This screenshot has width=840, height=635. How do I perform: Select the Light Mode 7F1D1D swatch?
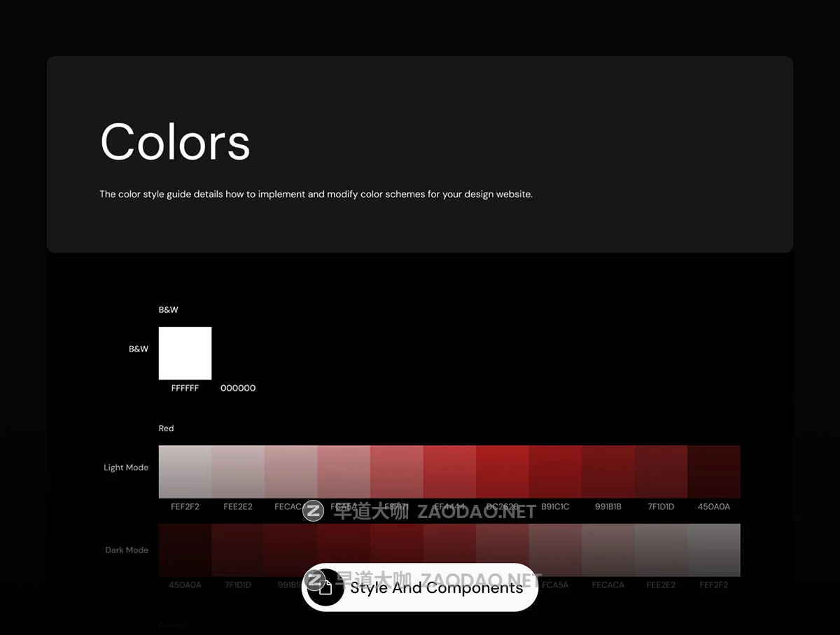click(x=661, y=471)
